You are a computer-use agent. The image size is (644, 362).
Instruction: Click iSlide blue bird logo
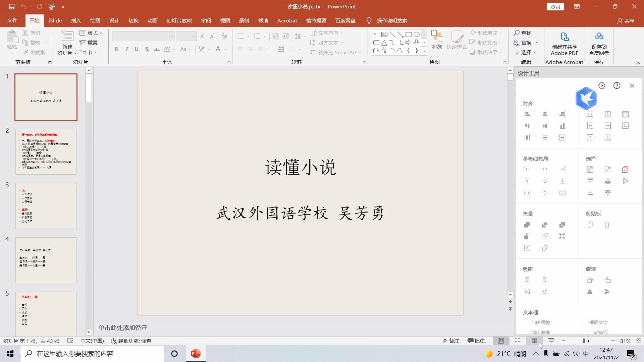pos(586,98)
